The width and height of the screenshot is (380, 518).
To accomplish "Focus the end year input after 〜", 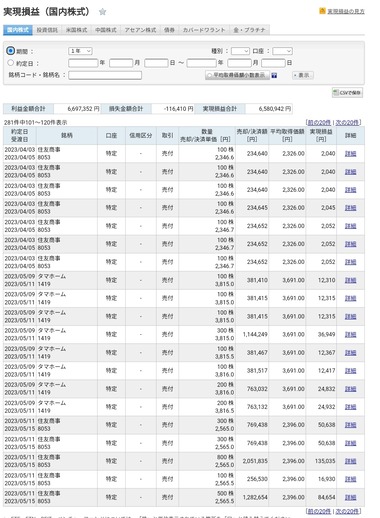I will pyautogui.click(x=202, y=63).
